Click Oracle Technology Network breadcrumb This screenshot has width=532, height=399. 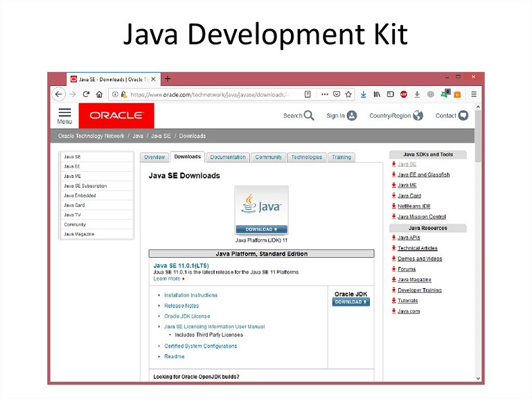[x=91, y=136]
